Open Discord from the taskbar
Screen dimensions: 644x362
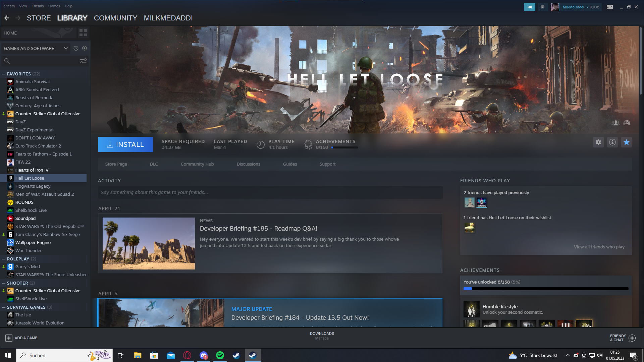[204, 355]
